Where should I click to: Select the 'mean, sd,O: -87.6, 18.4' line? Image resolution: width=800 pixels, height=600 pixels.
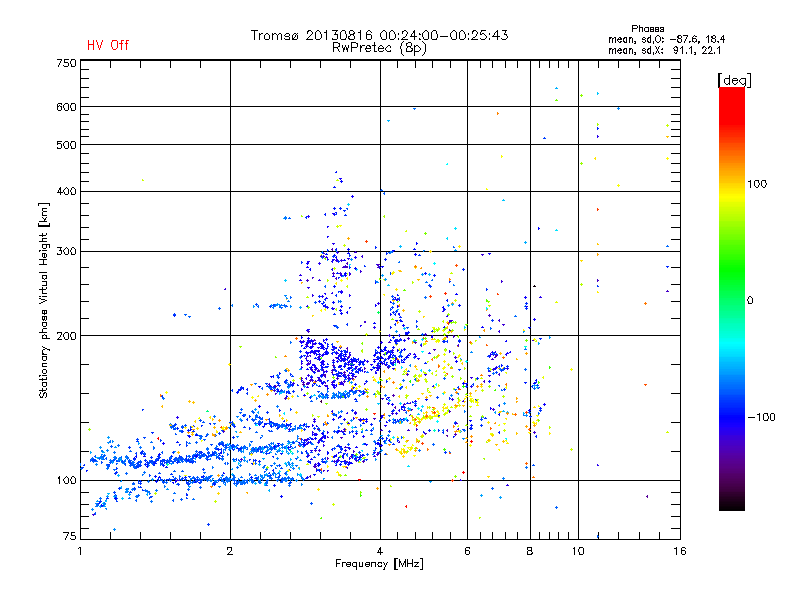(666, 40)
